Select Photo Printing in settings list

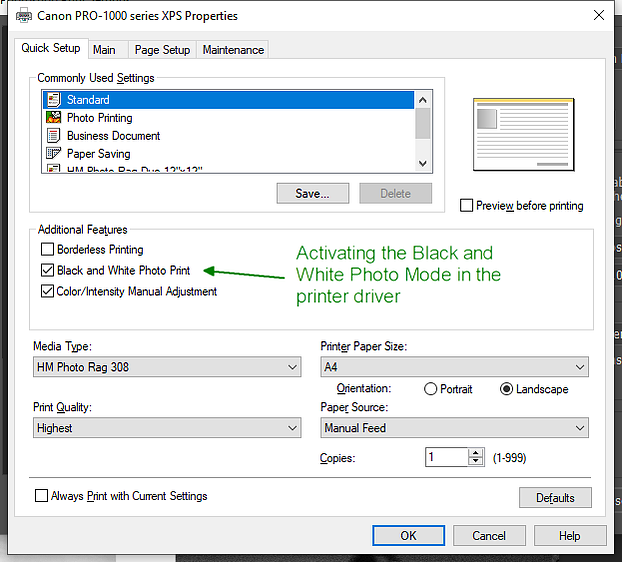[228, 117]
